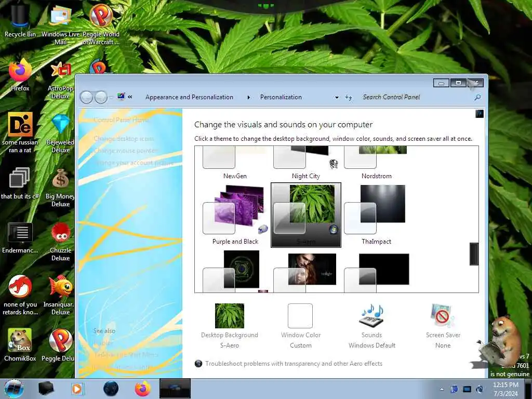Select the Nordstrom theme
The image size is (532, 399).
tap(376, 163)
